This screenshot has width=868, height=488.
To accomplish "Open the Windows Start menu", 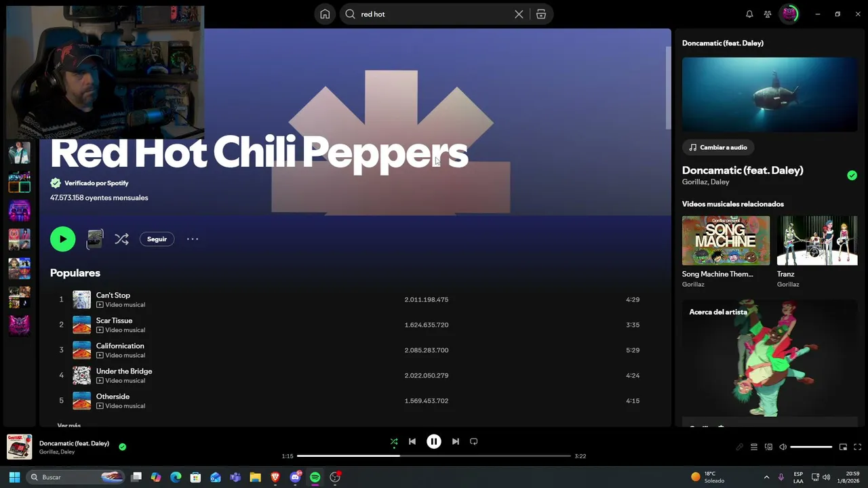I will click(14, 477).
